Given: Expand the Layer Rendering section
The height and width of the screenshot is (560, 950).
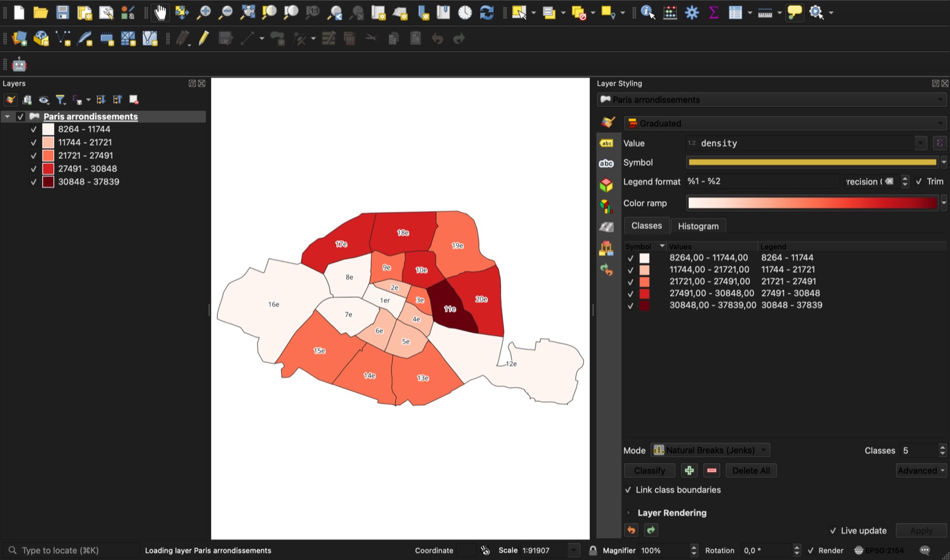Looking at the screenshot, I should tap(628, 513).
